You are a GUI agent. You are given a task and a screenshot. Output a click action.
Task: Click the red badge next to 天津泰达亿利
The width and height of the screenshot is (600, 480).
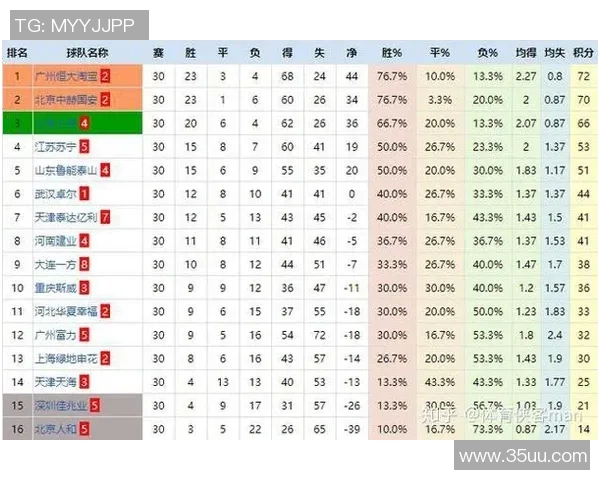pyautogui.click(x=106, y=217)
